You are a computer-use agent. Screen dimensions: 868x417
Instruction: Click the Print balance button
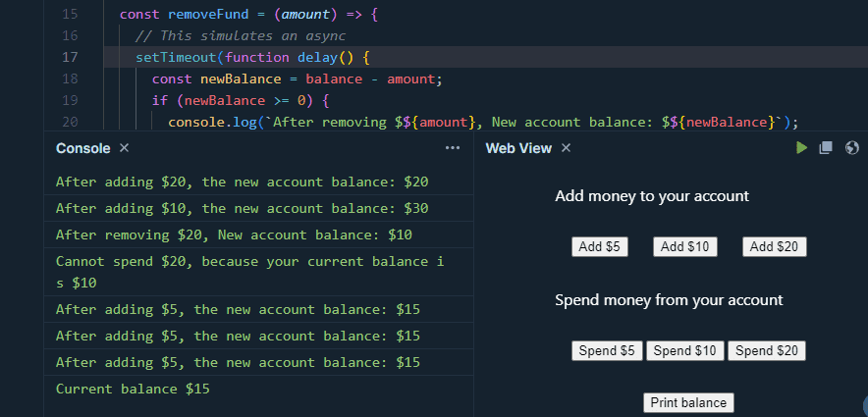(x=688, y=402)
